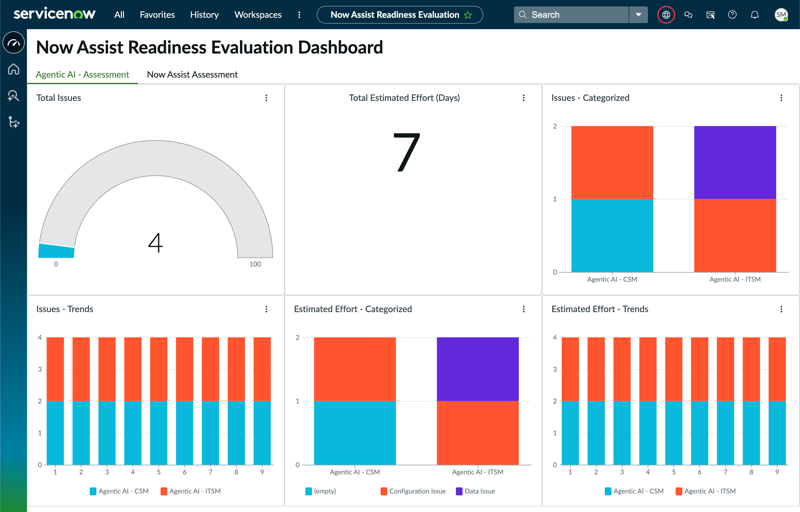800x512 pixels.
Task: Click the Estimated Effort - Trends widget title
Action: coord(599,309)
